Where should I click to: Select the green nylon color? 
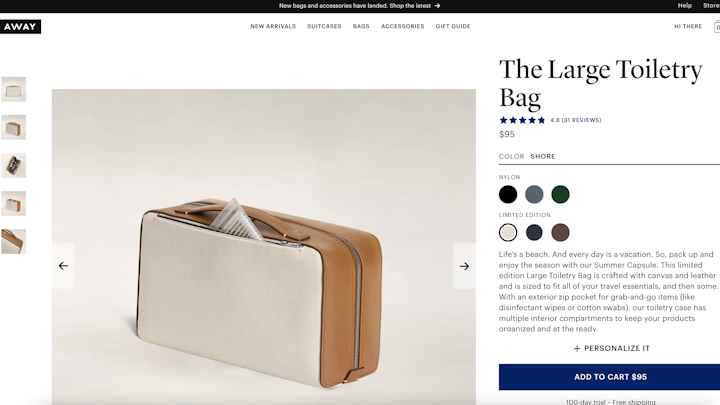560,194
